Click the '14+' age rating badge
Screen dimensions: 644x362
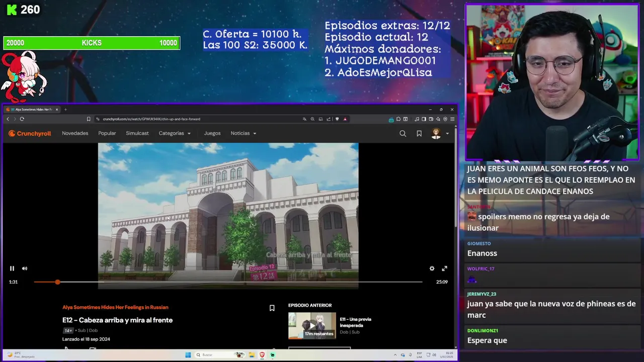point(68,331)
